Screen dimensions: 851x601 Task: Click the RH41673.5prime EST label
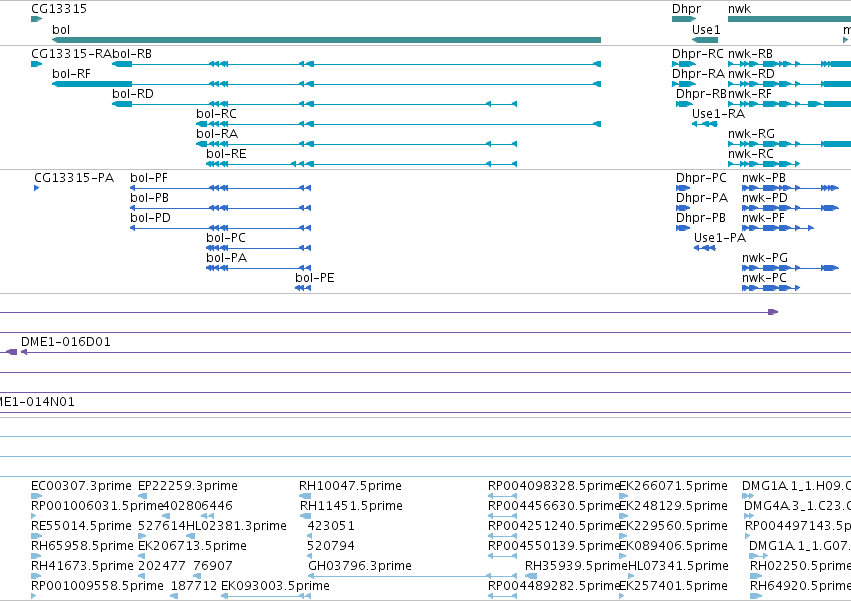pyautogui.click(x=82, y=566)
